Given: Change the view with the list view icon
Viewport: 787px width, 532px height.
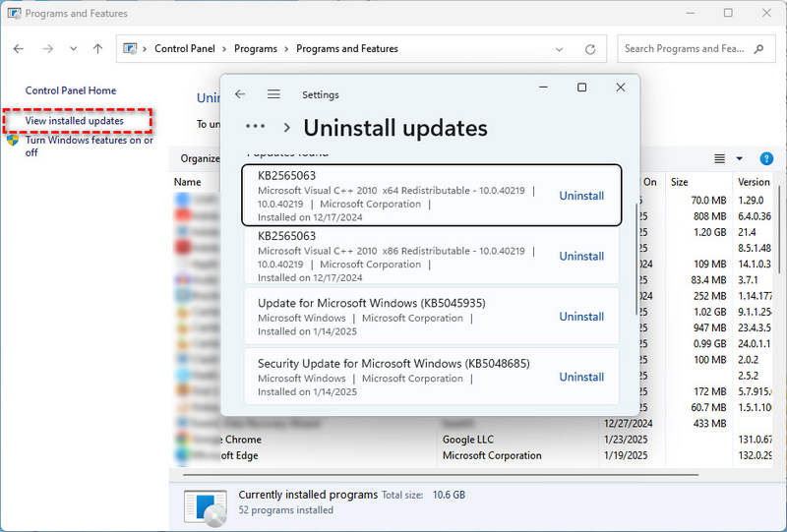Looking at the screenshot, I should [719, 158].
